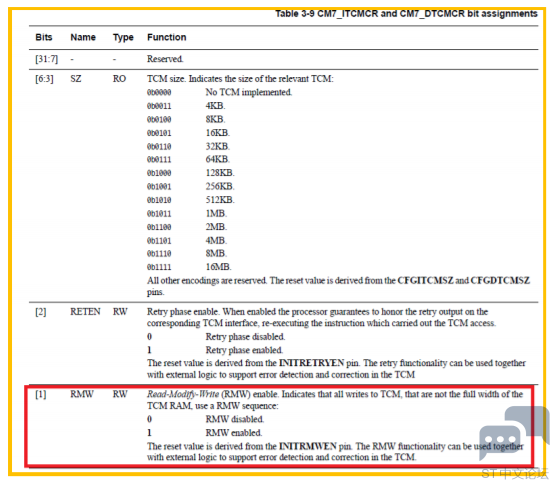Click the 'RMW disabled.' text
Screen dimensions: 558x489
pos(235,420)
